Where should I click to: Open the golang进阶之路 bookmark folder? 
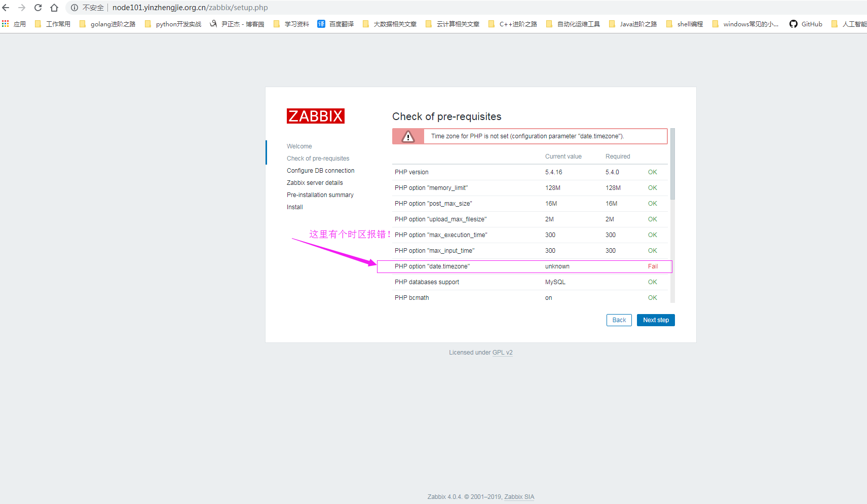point(107,24)
